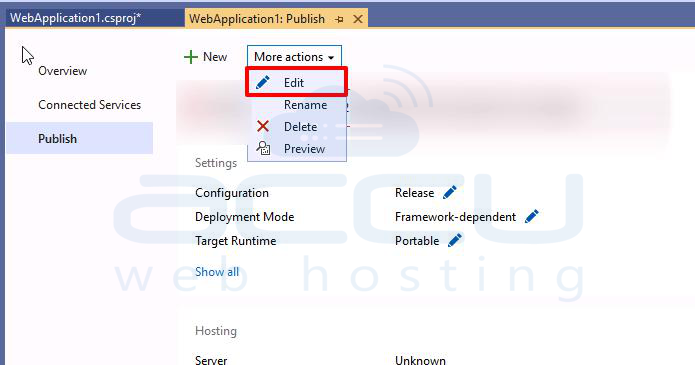Image resolution: width=695 pixels, height=365 pixels.
Task: Select Publish in the sidebar
Action: [x=80, y=138]
